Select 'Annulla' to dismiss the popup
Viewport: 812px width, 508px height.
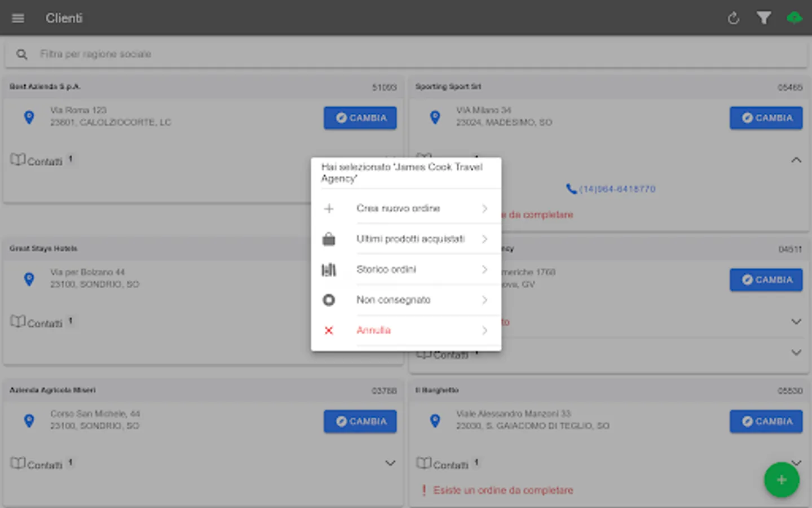click(x=406, y=330)
